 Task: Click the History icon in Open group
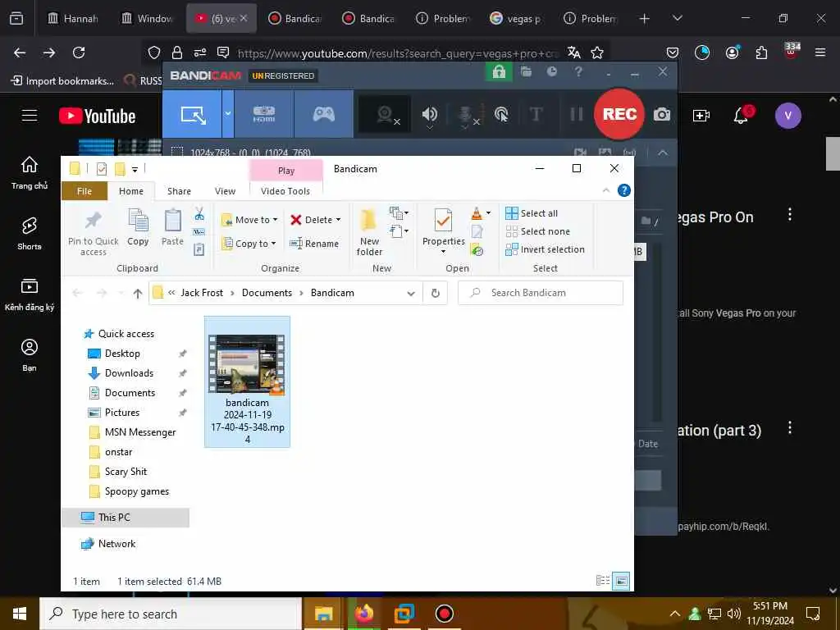477,249
